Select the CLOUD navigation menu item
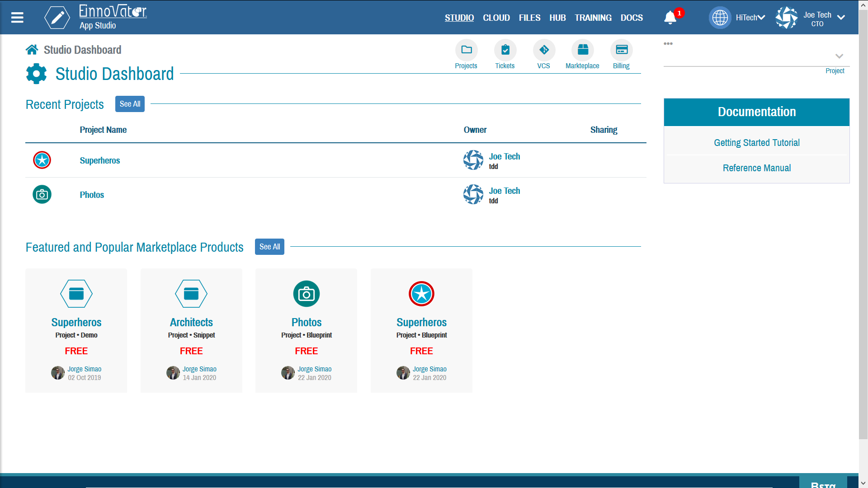Screen dimensions: 868x488 (496, 17)
